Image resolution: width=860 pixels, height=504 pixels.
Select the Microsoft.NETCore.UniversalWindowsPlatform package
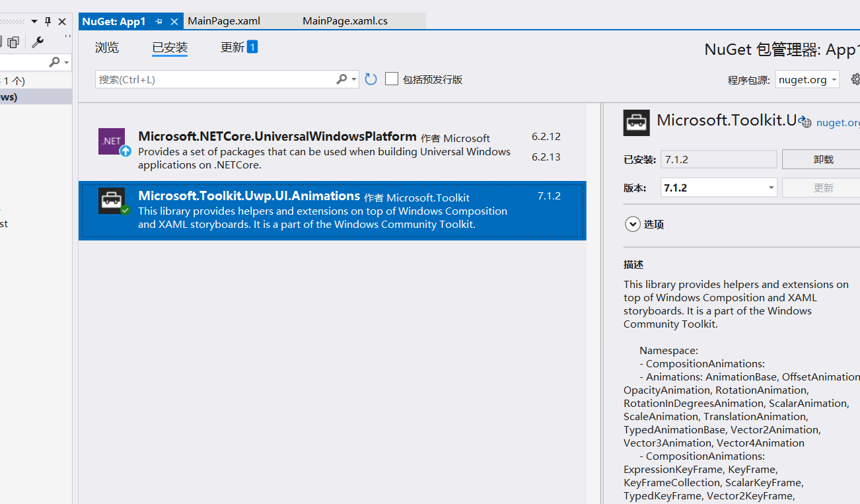click(332, 151)
